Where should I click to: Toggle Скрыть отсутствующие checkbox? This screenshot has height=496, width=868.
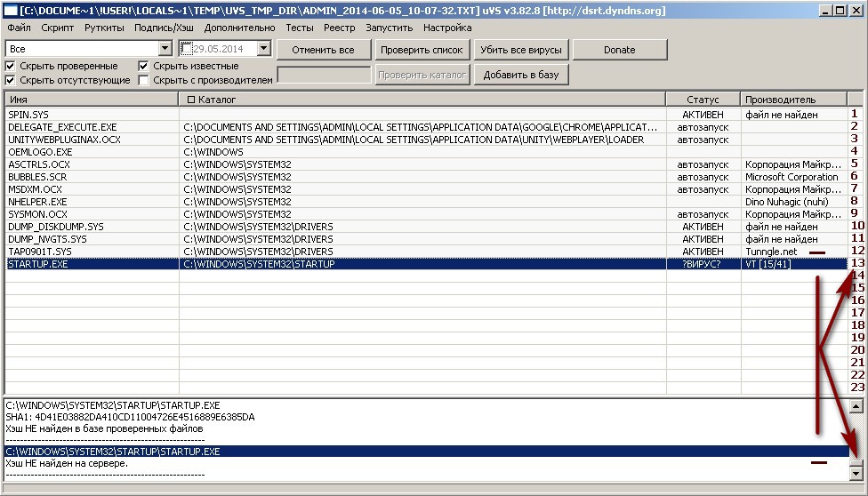tap(10, 80)
